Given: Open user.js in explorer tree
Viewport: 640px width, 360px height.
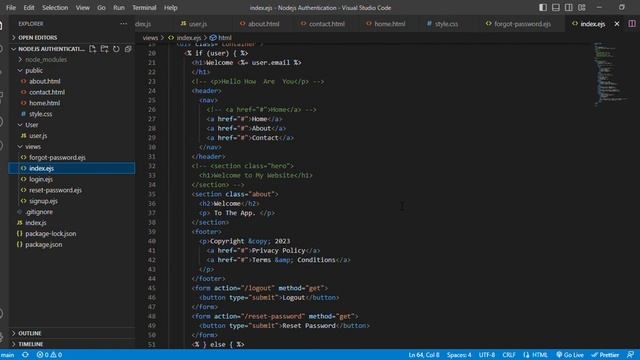Looking at the screenshot, I should coord(38,136).
